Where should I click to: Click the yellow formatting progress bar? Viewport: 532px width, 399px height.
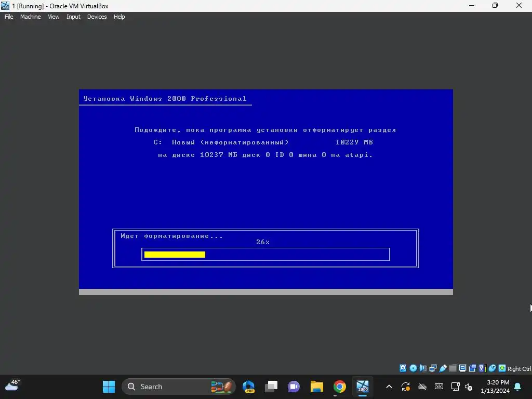[x=175, y=255]
